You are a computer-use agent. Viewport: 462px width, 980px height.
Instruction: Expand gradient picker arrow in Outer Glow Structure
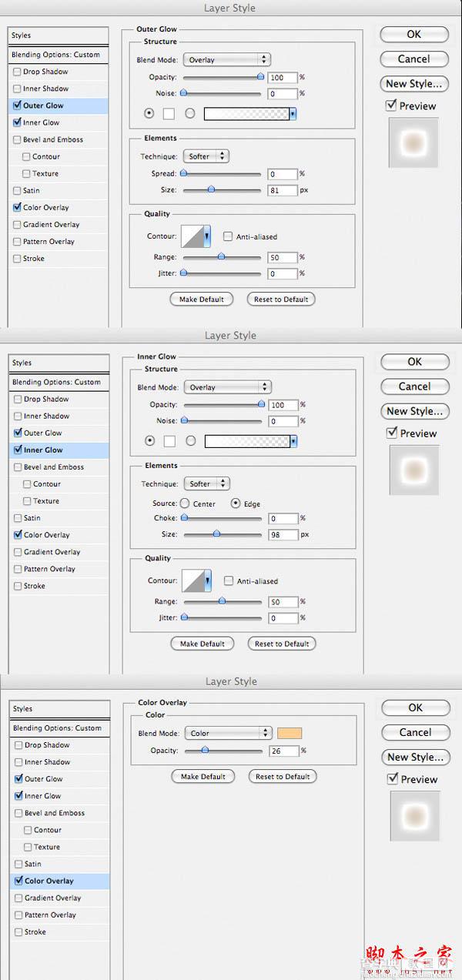[x=293, y=114]
